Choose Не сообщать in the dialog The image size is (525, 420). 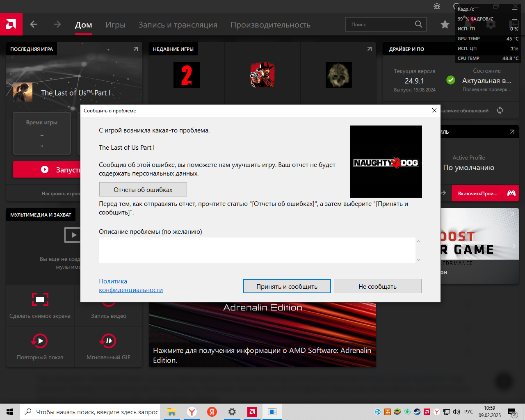(378, 286)
